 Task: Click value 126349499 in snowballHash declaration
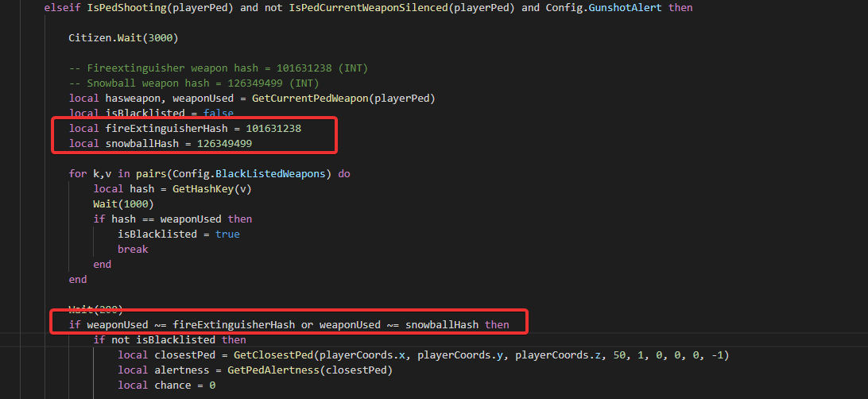[224, 144]
